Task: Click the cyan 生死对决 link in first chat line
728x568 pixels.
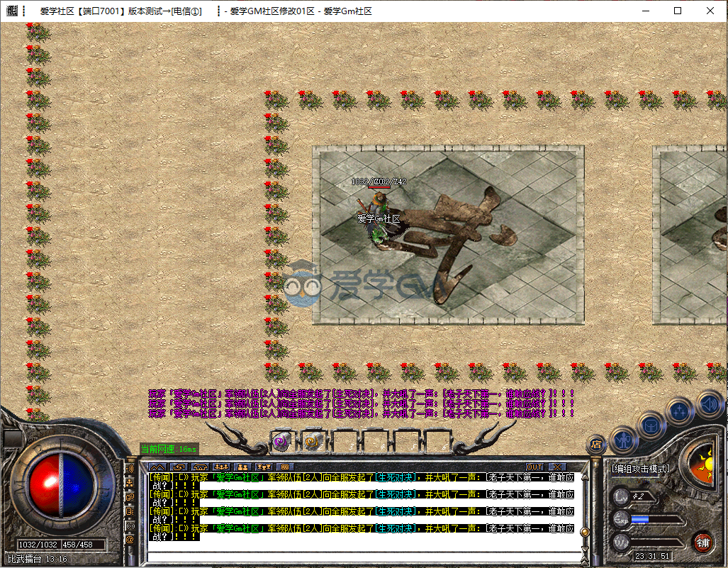Action: pyautogui.click(x=395, y=477)
